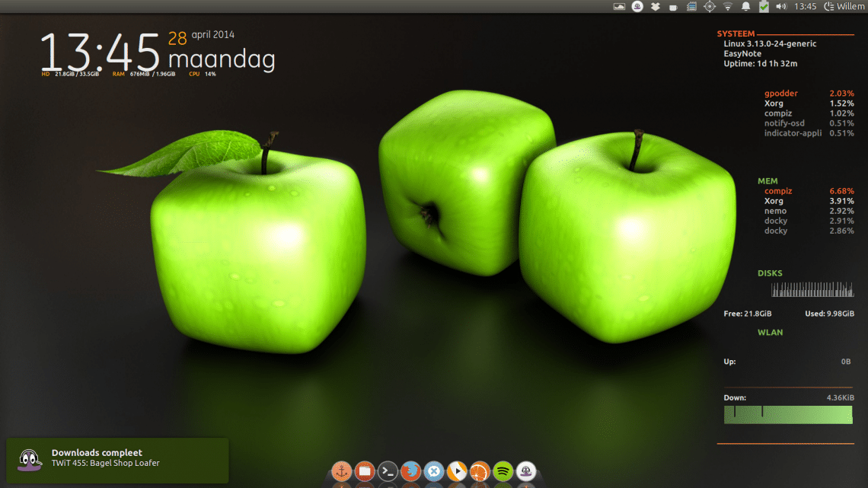This screenshot has height=488, width=868.
Task: Open the orange-white play button app in dock
Action: pyautogui.click(x=457, y=471)
